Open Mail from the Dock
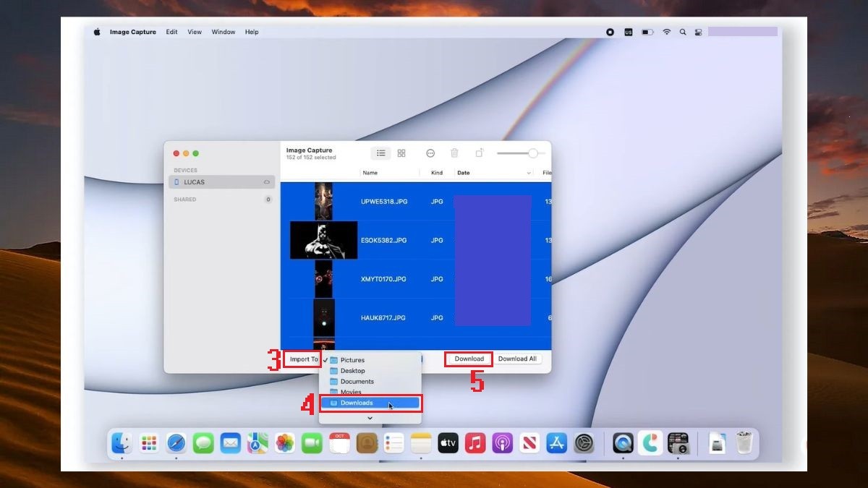Screen dimensions: 868x488 pyautogui.click(x=231, y=442)
